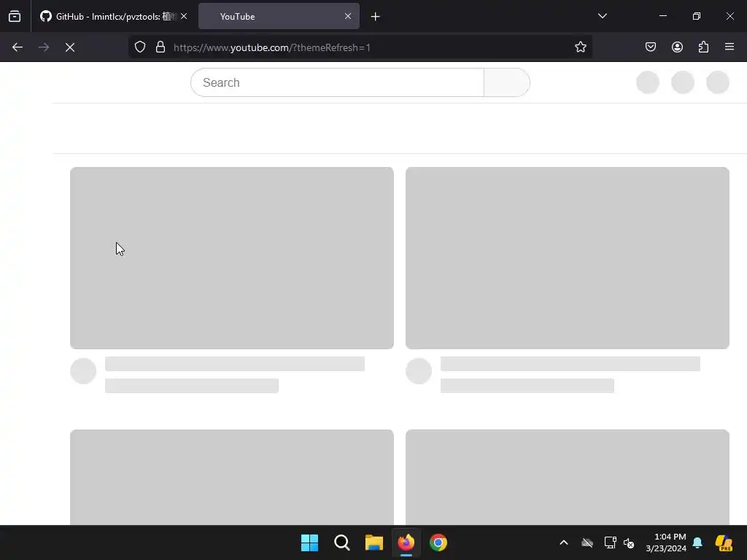
Task: Select the YouTube tab
Action: point(279,16)
